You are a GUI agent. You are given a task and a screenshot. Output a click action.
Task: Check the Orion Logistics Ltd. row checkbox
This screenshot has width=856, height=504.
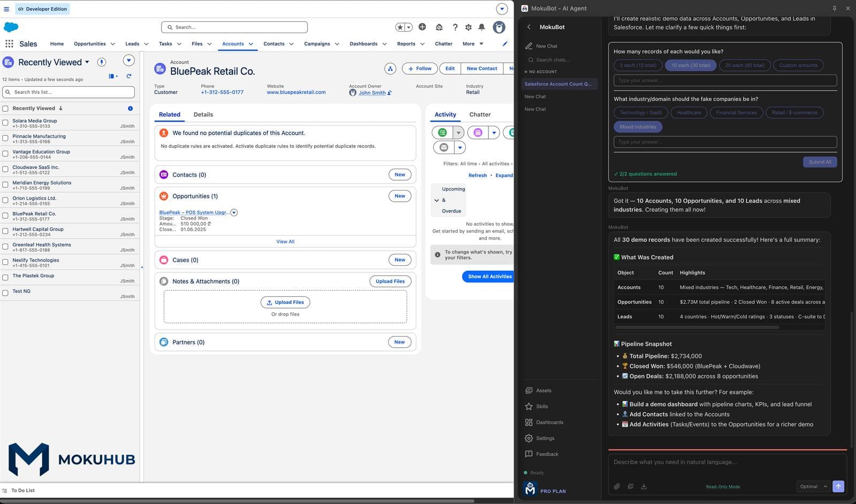pos(5,200)
